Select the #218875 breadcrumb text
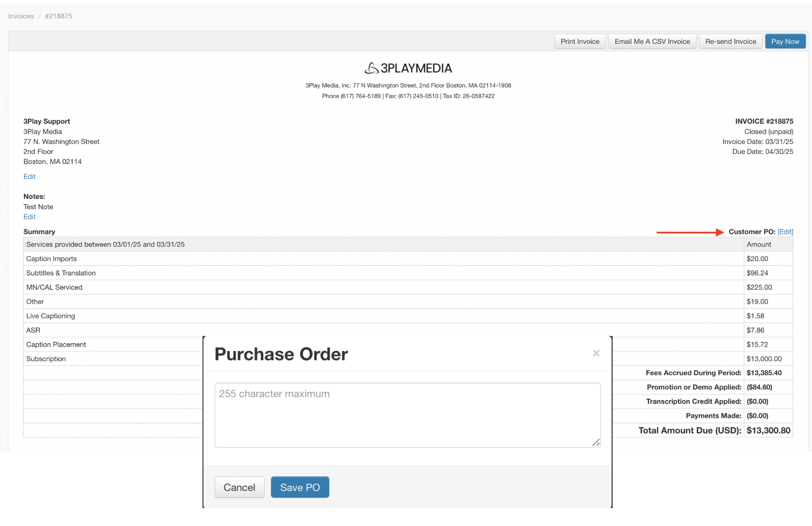The width and height of the screenshot is (812, 526). (x=58, y=16)
